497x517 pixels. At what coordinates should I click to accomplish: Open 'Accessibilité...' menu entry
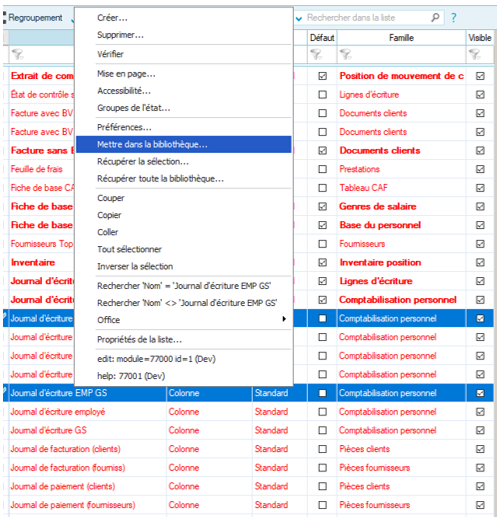[x=184, y=91]
